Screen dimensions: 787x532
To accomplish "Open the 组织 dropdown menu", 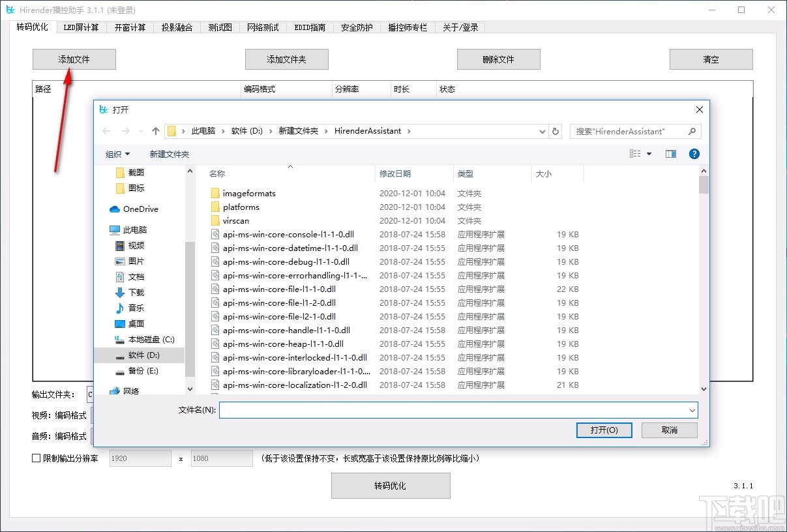I will (118, 154).
